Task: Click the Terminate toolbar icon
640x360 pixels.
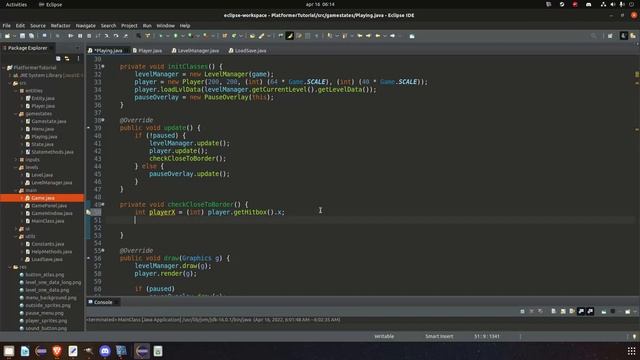Action: (x=89, y=36)
